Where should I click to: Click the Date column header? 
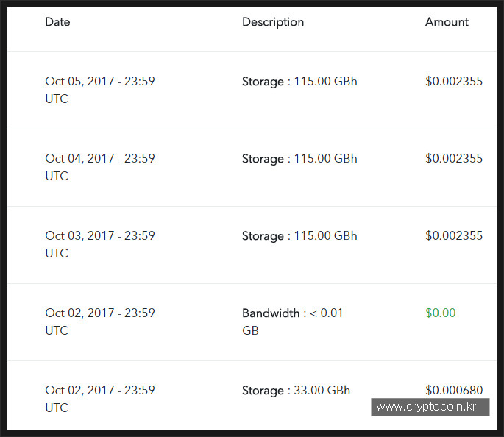pyautogui.click(x=57, y=22)
